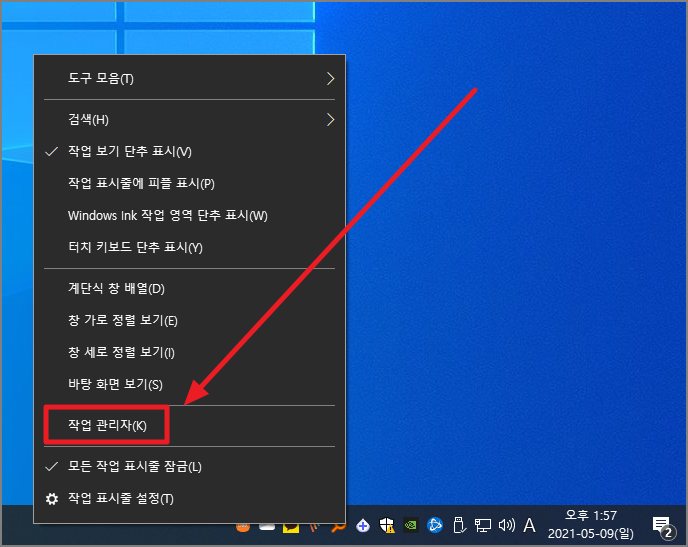Choose 창 가로 정렬 보기(E)
Screen dimensions: 688x547
tap(189, 320)
